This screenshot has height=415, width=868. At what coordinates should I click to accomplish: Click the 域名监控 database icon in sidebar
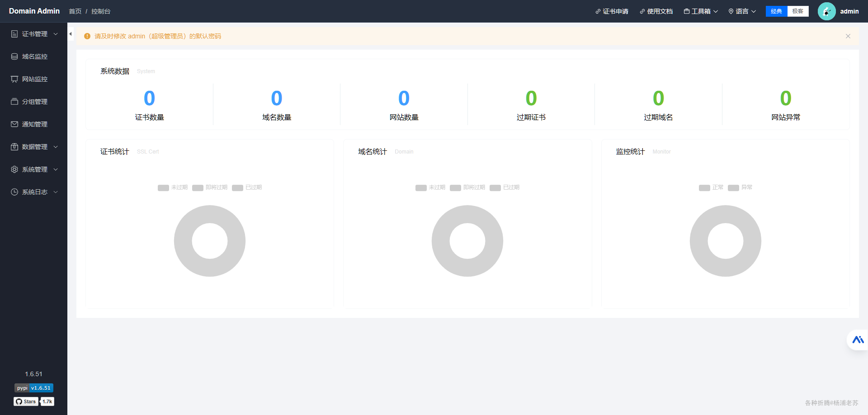coord(14,56)
